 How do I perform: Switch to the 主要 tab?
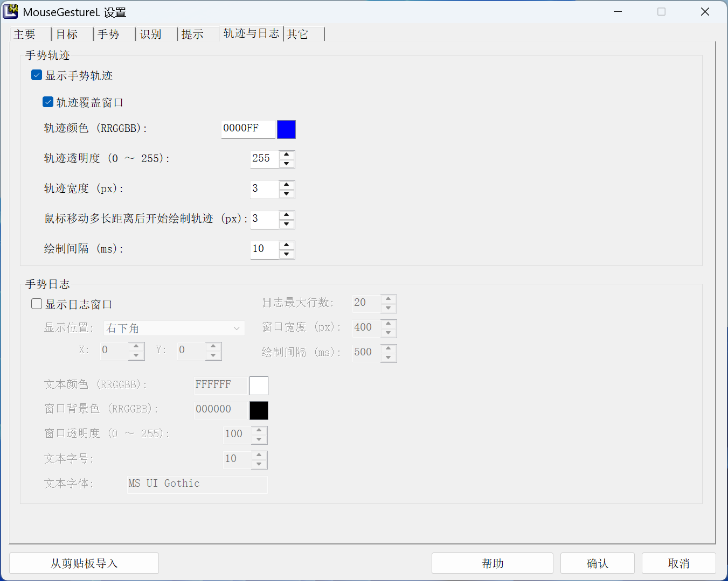[24, 33]
